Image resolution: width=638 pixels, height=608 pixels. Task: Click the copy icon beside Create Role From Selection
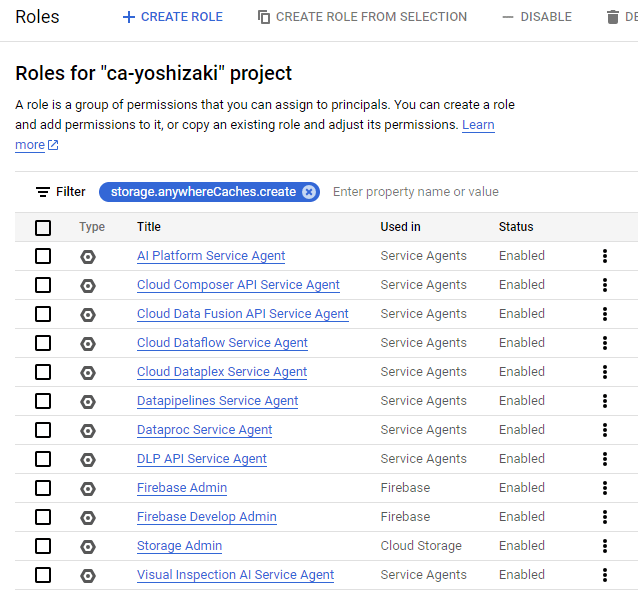tap(264, 17)
